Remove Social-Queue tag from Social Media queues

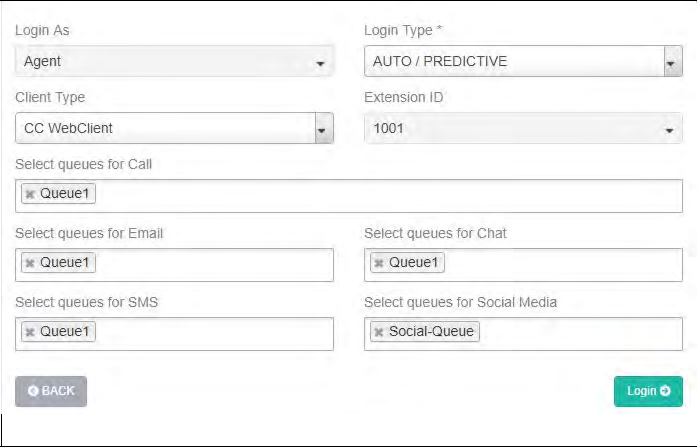[379, 332]
